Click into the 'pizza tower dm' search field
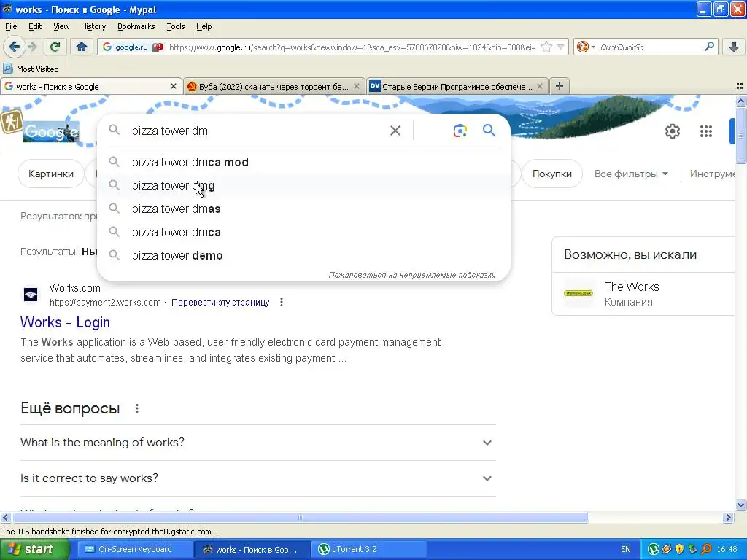747x560 pixels. 258,131
